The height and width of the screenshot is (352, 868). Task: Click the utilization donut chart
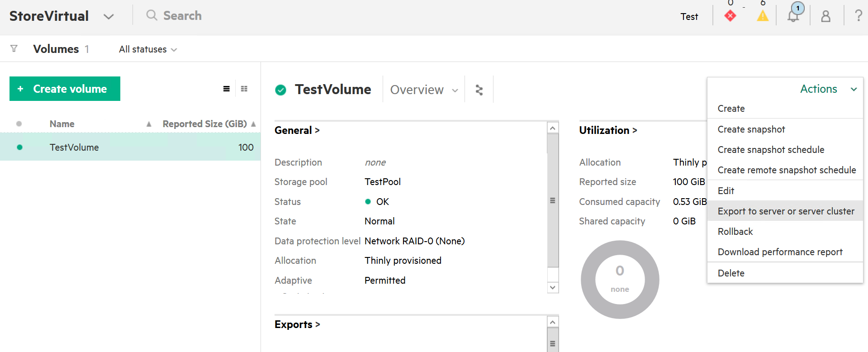pos(620,280)
